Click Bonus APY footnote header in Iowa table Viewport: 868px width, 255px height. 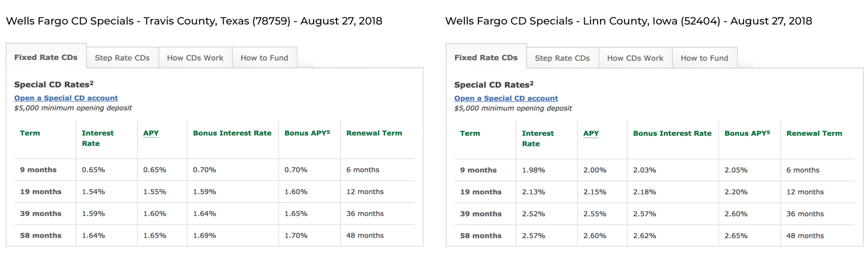(x=747, y=133)
